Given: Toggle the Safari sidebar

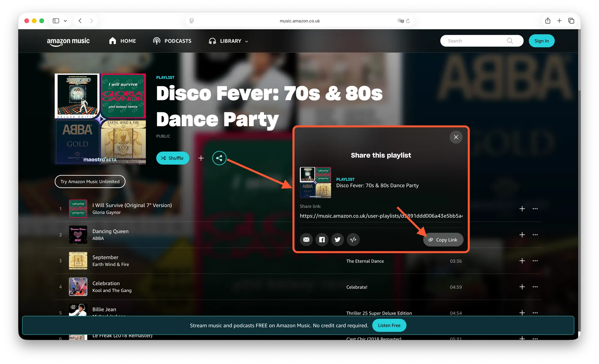Looking at the screenshot, I should pyautogui.click(x=56, y=21).
